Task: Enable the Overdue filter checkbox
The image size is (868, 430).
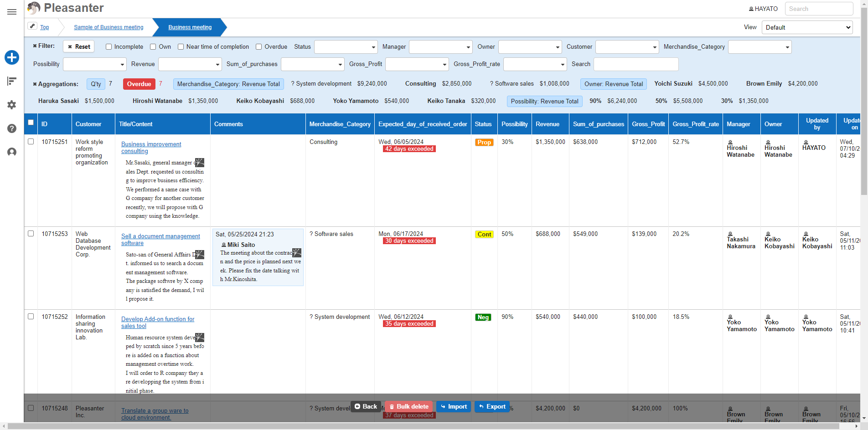Action: coord(259,46)
